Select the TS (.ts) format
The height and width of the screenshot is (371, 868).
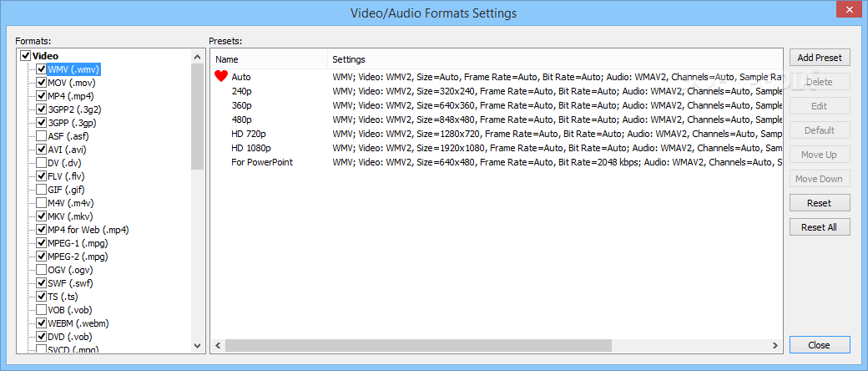pyautogui.click(x=63, y=297)
